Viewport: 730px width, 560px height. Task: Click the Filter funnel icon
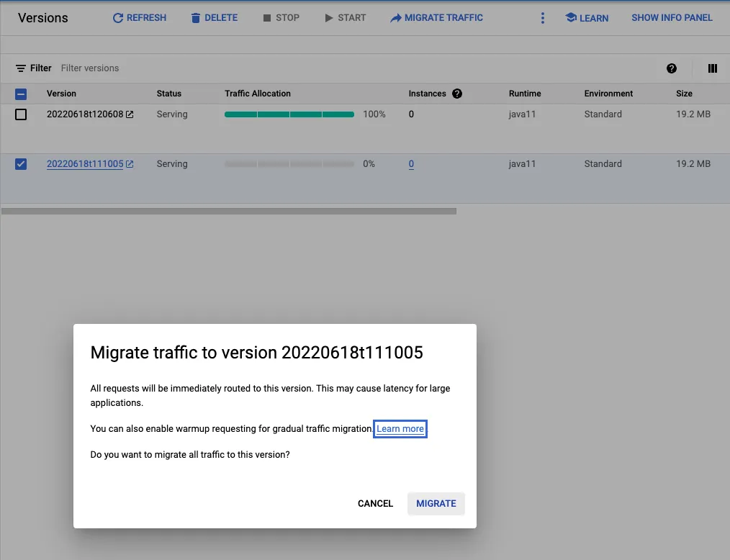pos(20,68)
